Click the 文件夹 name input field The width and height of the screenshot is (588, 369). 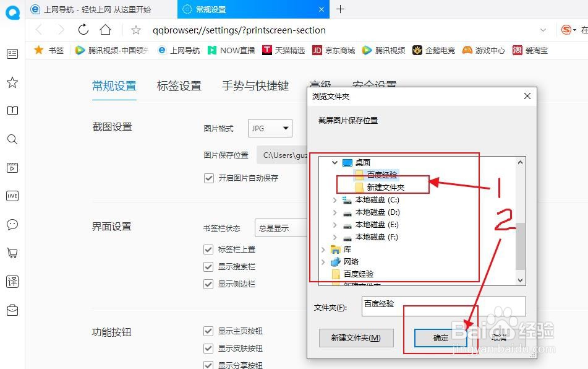[443, 306]
